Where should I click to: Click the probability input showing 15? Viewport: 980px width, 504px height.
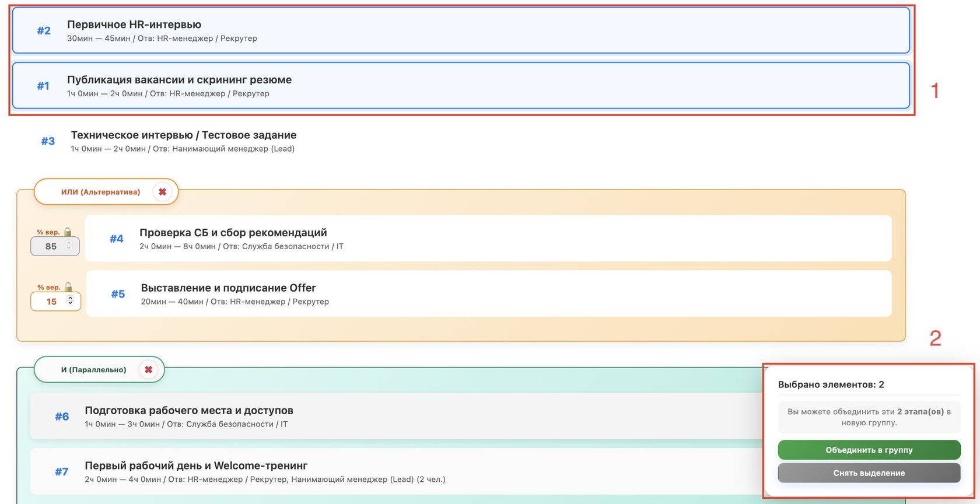coord(55,302)
